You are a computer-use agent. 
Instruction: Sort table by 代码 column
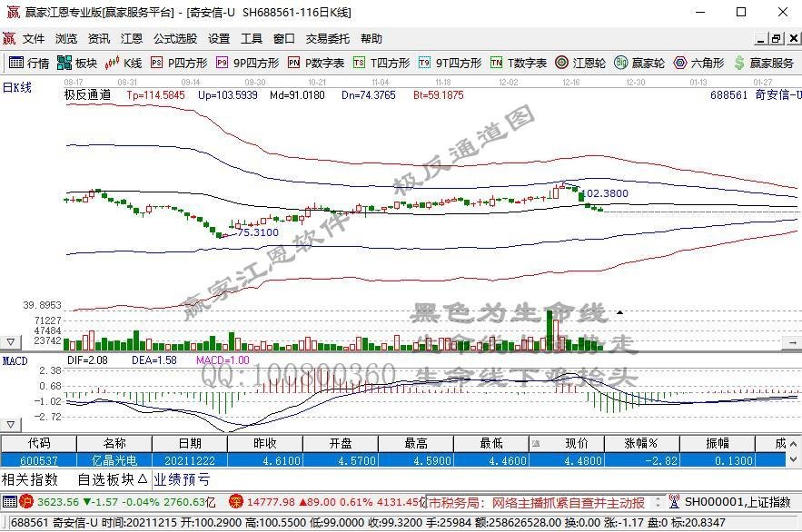tap(39, 443)
